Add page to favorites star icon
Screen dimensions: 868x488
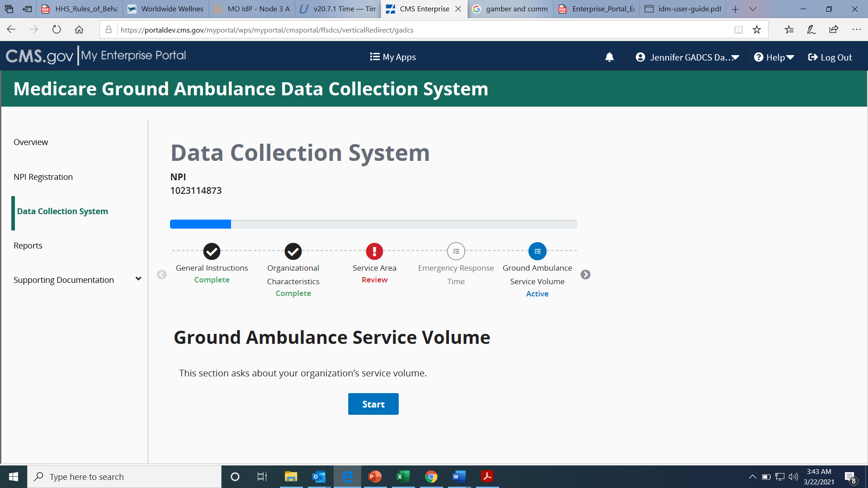(757, 30)
